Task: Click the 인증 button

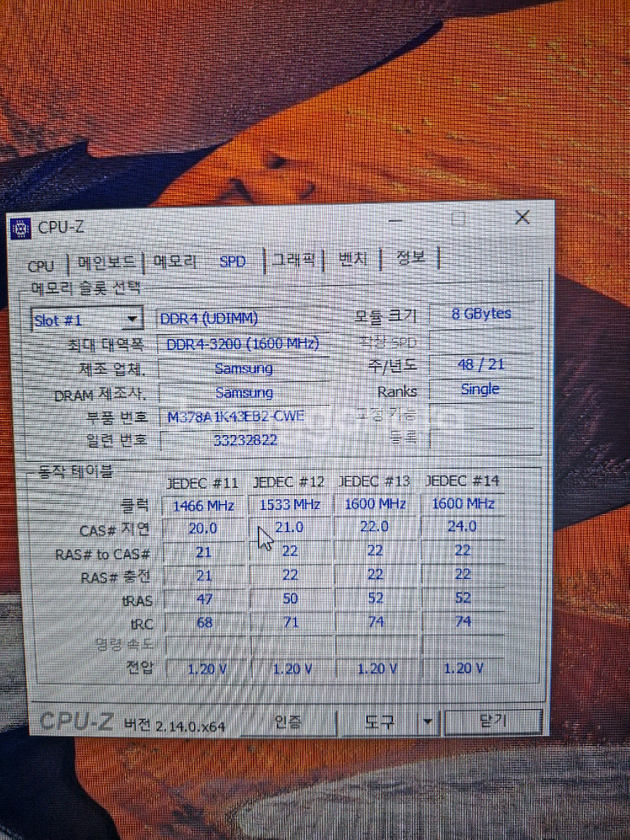Action: pos(287,722)
